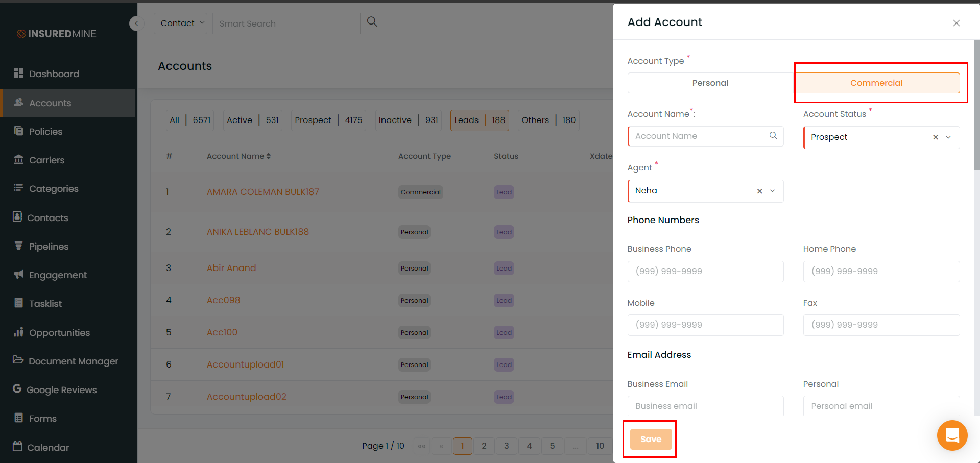
Task: Click the Pipelines funnel icon
Action: (19, 246)
